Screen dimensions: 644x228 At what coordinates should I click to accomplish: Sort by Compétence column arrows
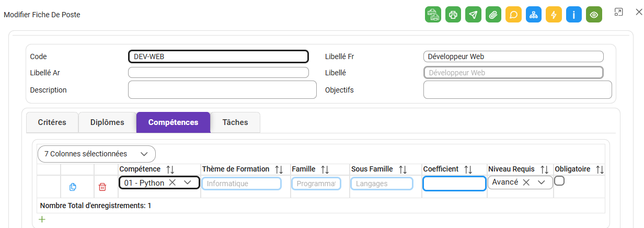[x=170, y=169]
